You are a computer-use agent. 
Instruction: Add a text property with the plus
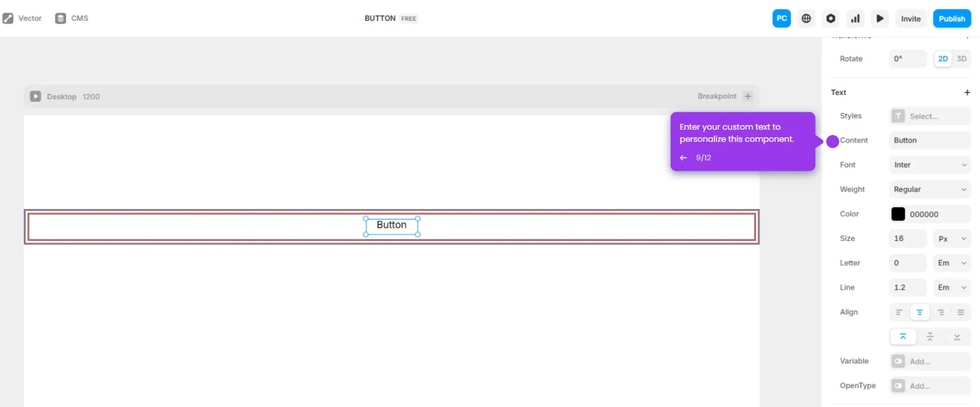967,93
